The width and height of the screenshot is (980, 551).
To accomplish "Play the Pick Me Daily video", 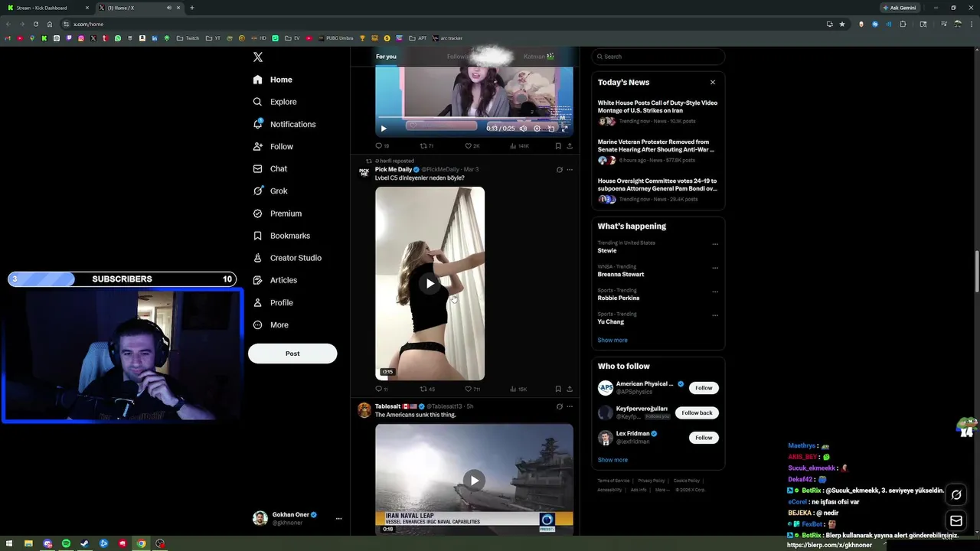I will 430,284.
